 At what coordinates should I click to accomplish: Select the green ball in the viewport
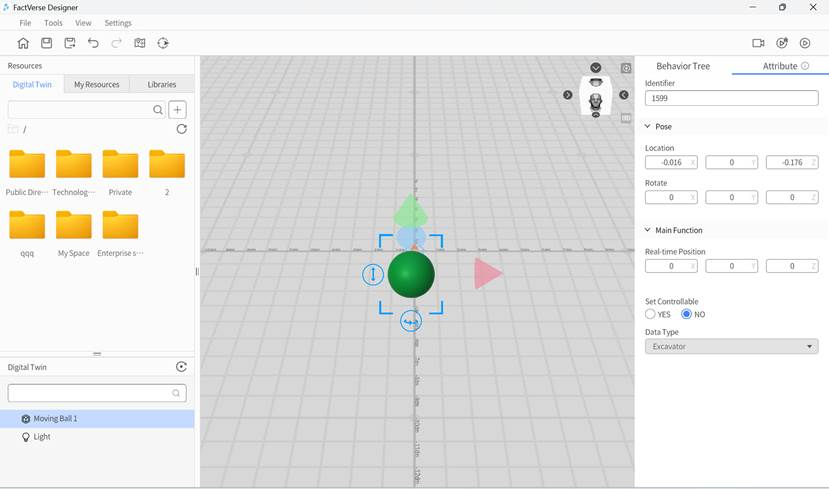point(411,274)
